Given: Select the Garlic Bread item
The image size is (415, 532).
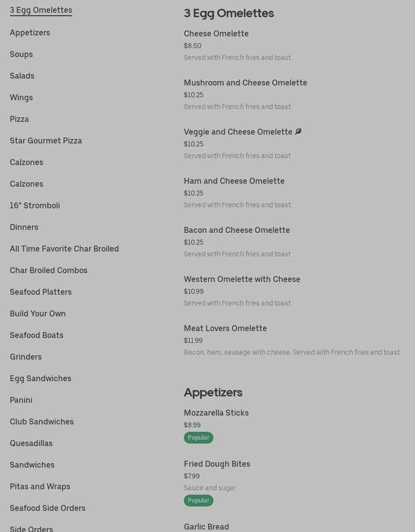Looking at the screenshot, I should click(207, 527).
